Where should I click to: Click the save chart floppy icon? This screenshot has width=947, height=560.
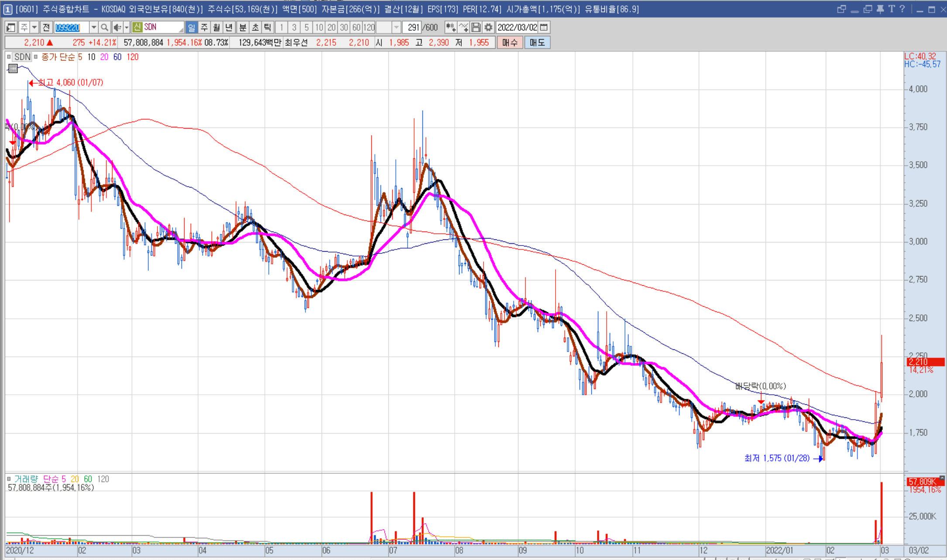(476, 27)
